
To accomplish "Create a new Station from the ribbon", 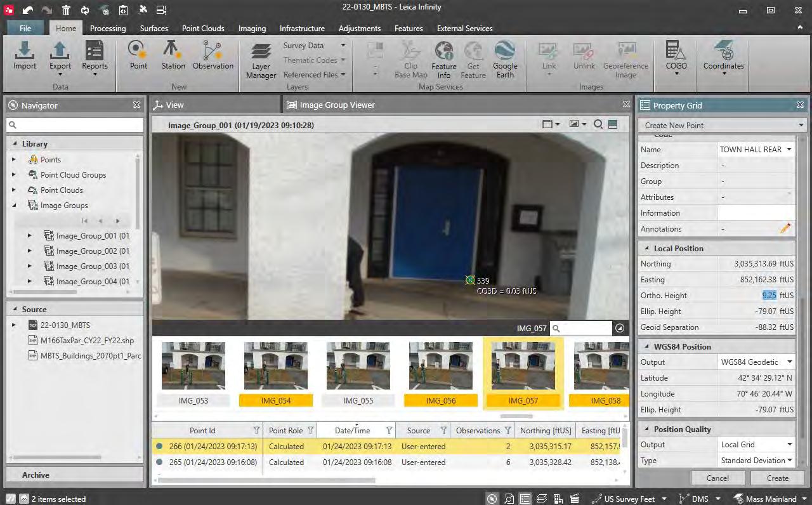I will (173, 56).
